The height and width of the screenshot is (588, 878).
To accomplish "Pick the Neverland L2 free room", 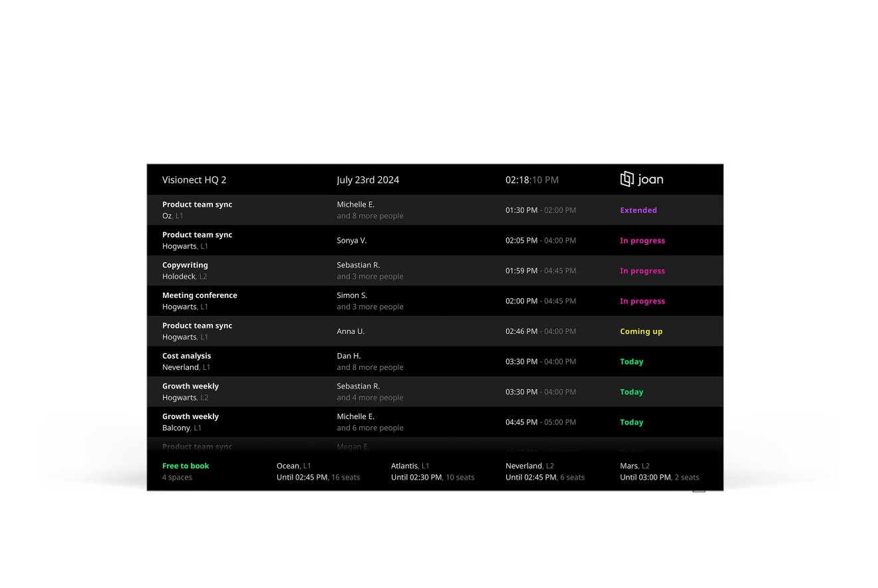I will click(545, 472).
